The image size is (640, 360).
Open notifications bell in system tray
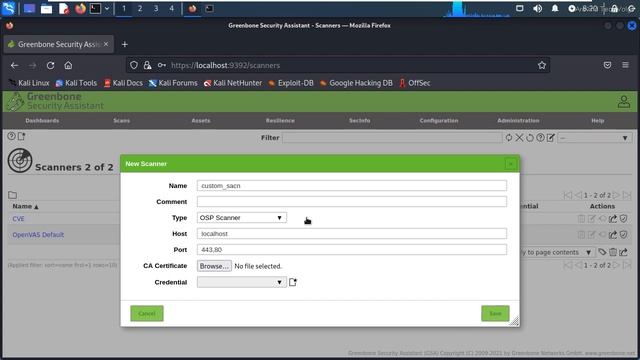point(555,9)
